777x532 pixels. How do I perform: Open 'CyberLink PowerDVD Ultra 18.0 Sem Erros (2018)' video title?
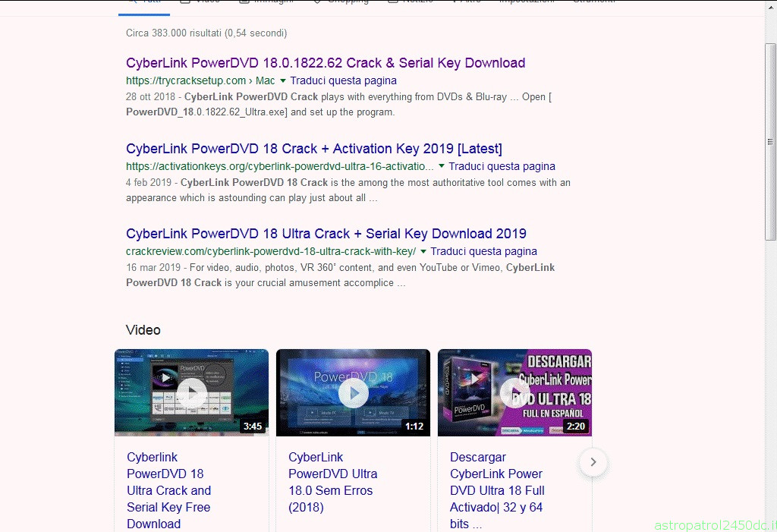tap(333, 482)
